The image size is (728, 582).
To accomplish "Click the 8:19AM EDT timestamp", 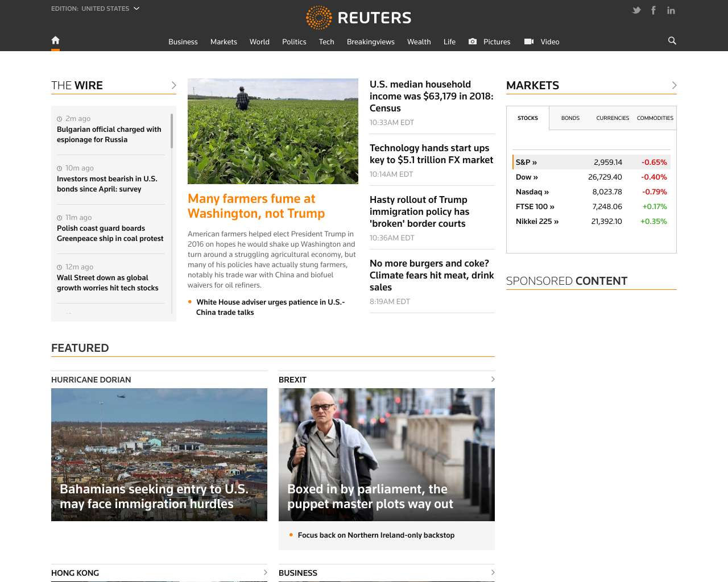I will pos(390,301).
